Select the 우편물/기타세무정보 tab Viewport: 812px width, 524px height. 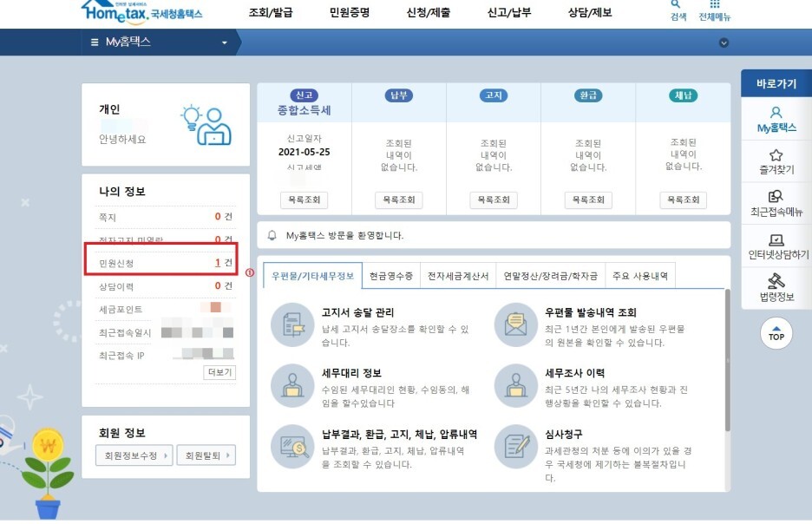tap(313, 276)
